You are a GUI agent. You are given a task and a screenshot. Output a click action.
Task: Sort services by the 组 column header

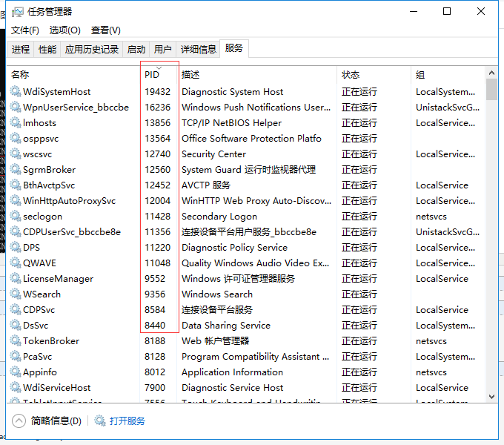point(448,75)
